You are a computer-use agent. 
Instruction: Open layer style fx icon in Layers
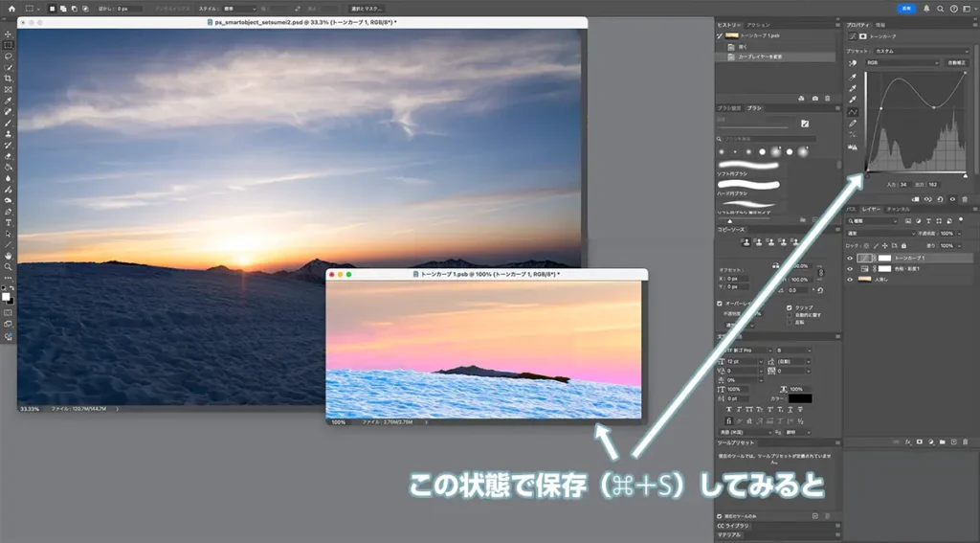(x=907, y=442)
